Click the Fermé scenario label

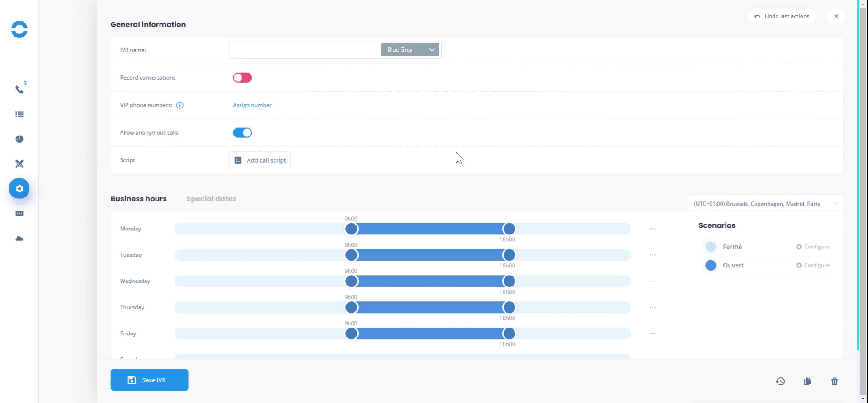pyautogui.click(x=732, y=247)
